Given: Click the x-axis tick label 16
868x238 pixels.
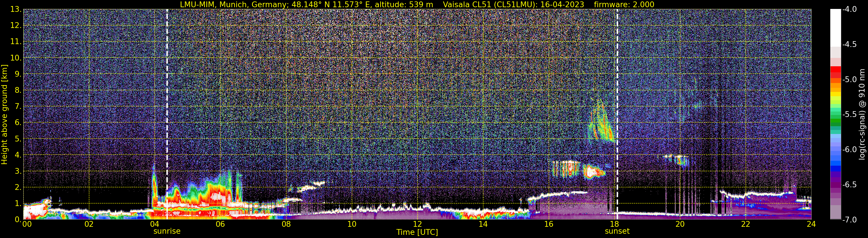Looking at the screenshot, I should [548, 224].
